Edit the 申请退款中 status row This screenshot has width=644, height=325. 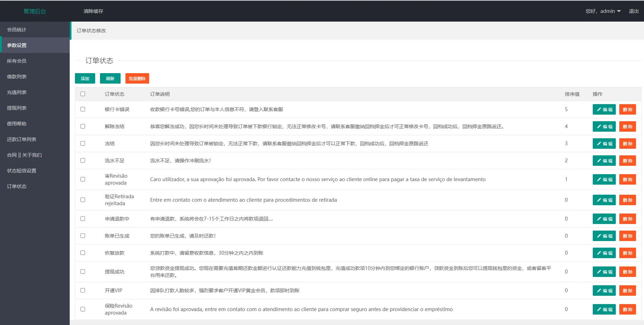point(604,219)
